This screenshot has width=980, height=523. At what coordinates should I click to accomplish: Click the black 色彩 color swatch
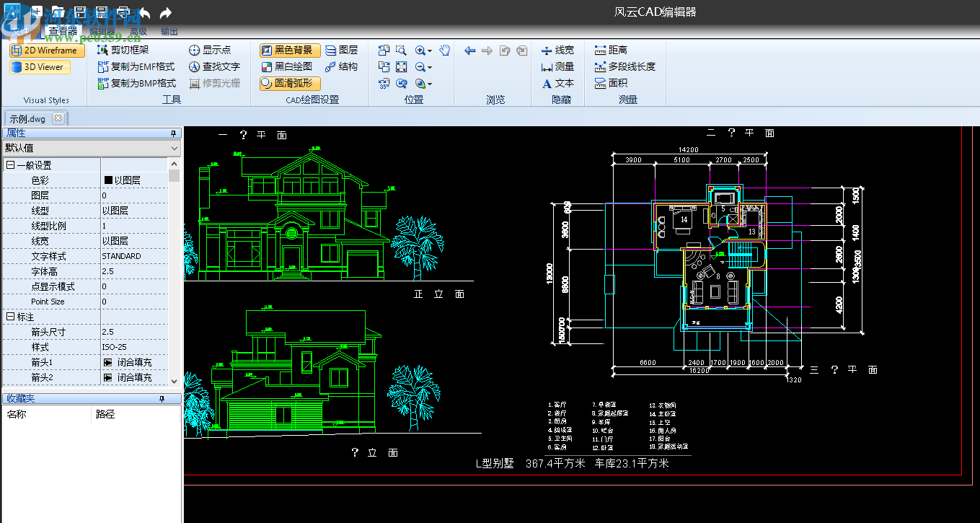coord(108,180)
